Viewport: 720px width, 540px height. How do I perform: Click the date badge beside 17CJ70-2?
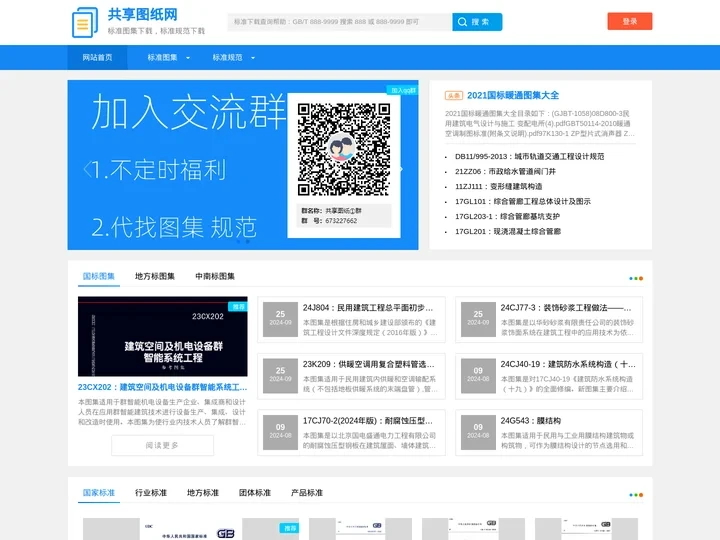pos(280,432)
